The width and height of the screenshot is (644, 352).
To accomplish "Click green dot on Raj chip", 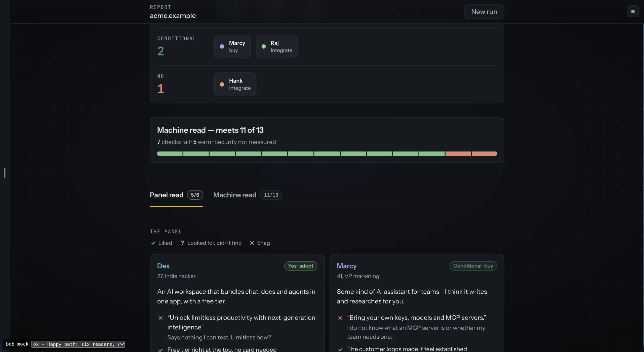I will [x=264, y=47].
